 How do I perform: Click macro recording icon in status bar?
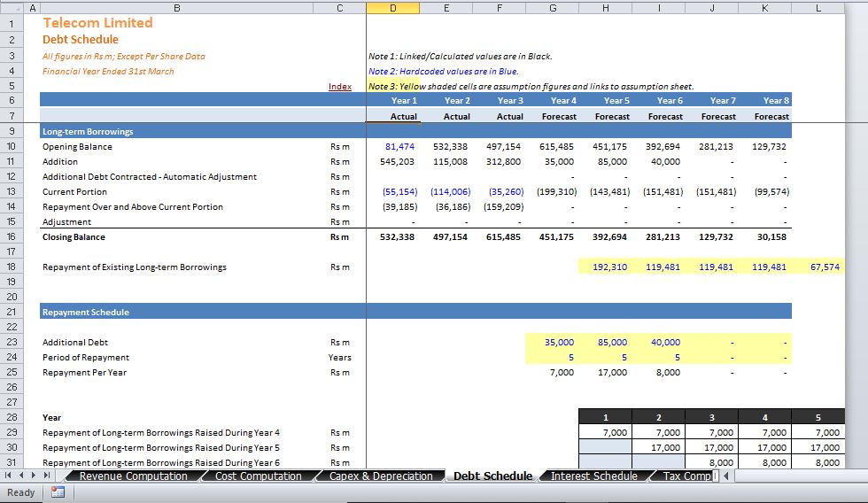pos(58,492)
